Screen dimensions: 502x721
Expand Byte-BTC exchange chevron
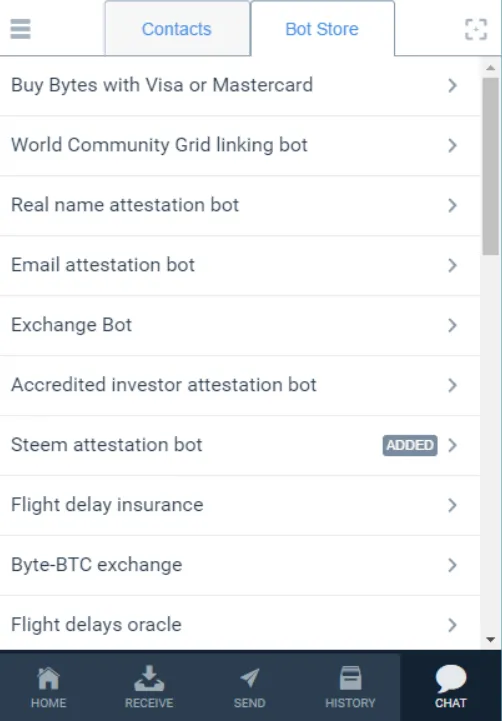point(452,565)
